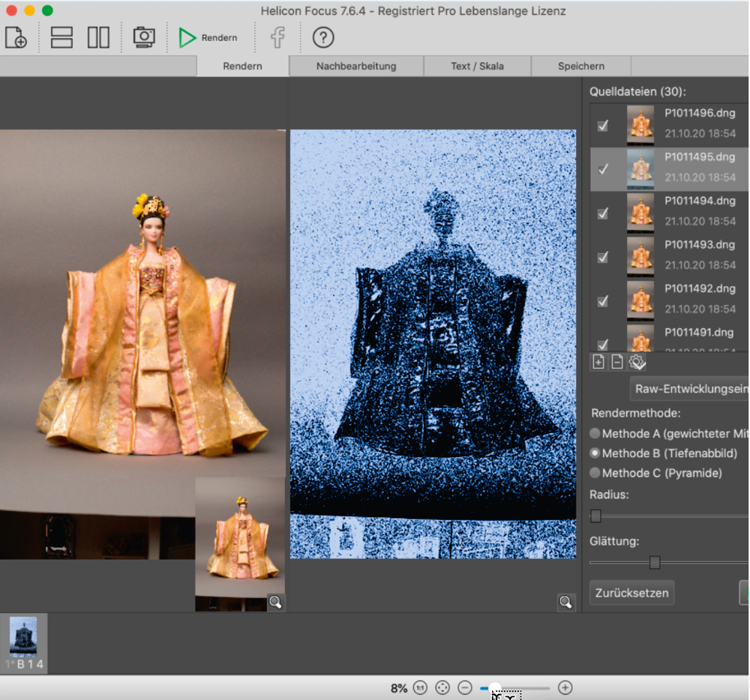
Task: Switch to the stacked horizontal split layout
Action: pyautogui.click(x=61, y=37)
